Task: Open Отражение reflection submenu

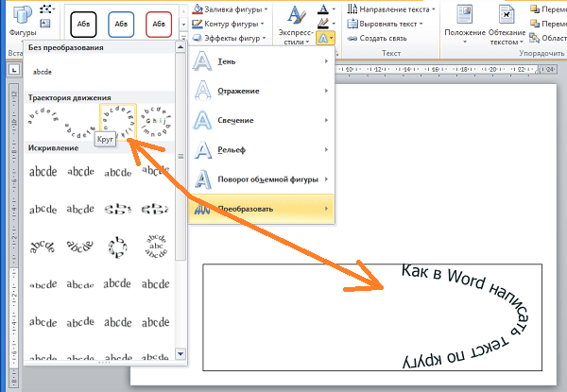Action: coord(262,91)
